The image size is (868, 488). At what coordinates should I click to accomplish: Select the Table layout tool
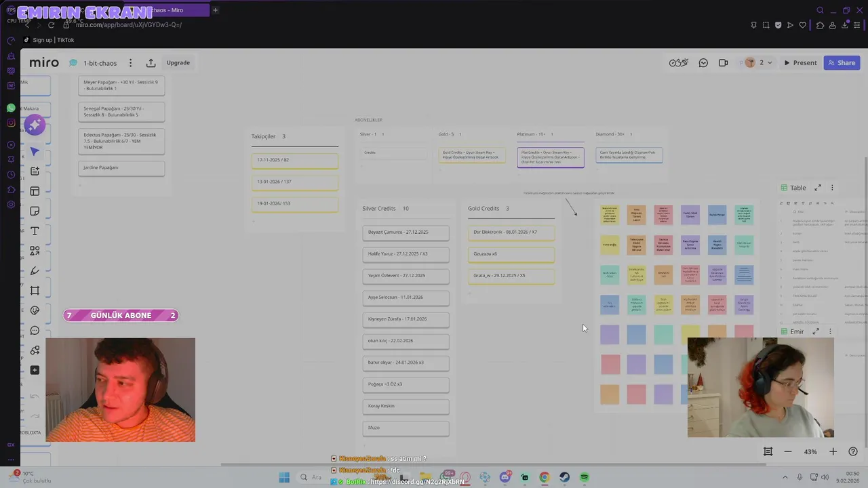click(35, 191)
